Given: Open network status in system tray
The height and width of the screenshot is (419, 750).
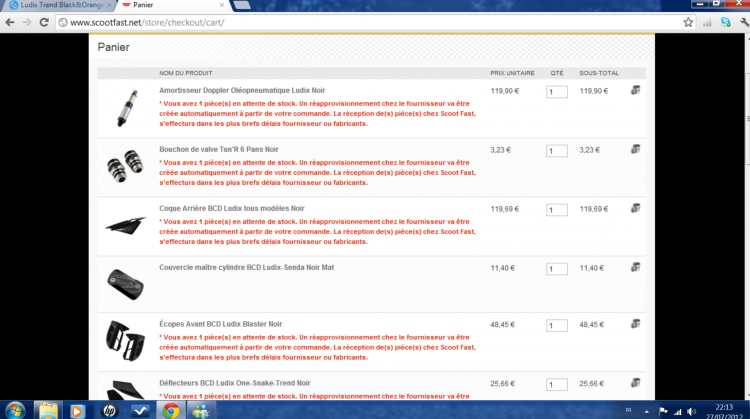Looking at the screenshot, I should (x=678, y=412).
